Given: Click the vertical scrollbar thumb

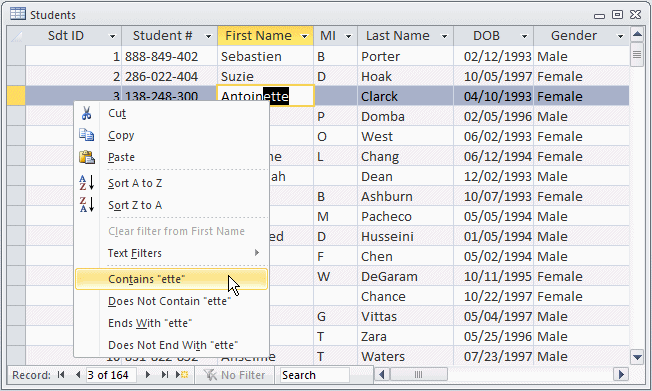Looking at the screenshot, I should 637,55.
